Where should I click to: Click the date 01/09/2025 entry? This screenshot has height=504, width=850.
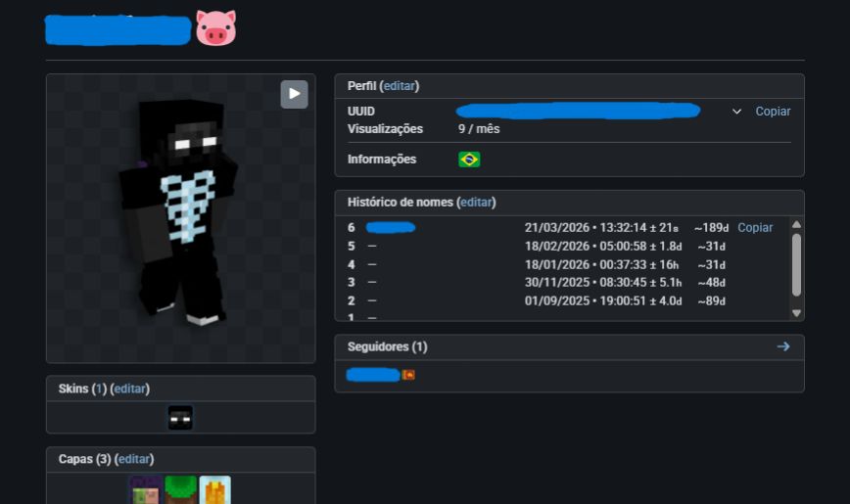coord(603,300)
